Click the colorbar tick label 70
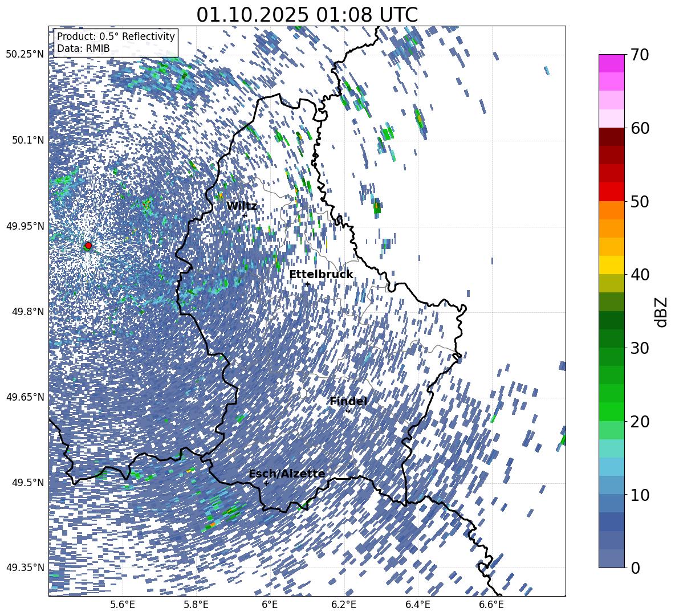 tap(640, 55)
